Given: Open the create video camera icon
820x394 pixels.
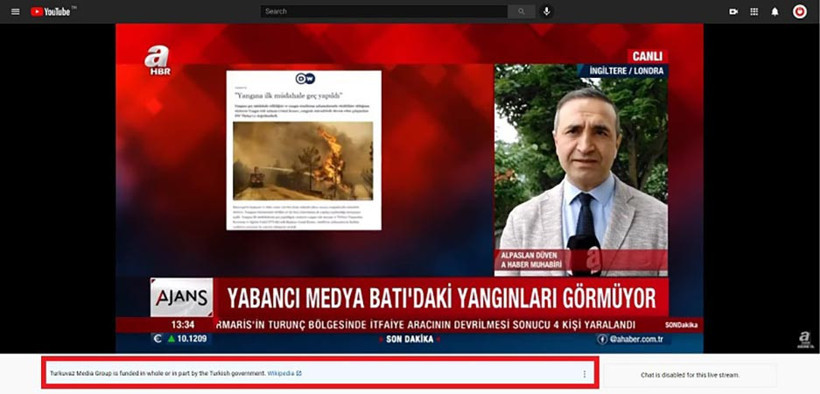Looking at the screenshot, I should point(733,12).
